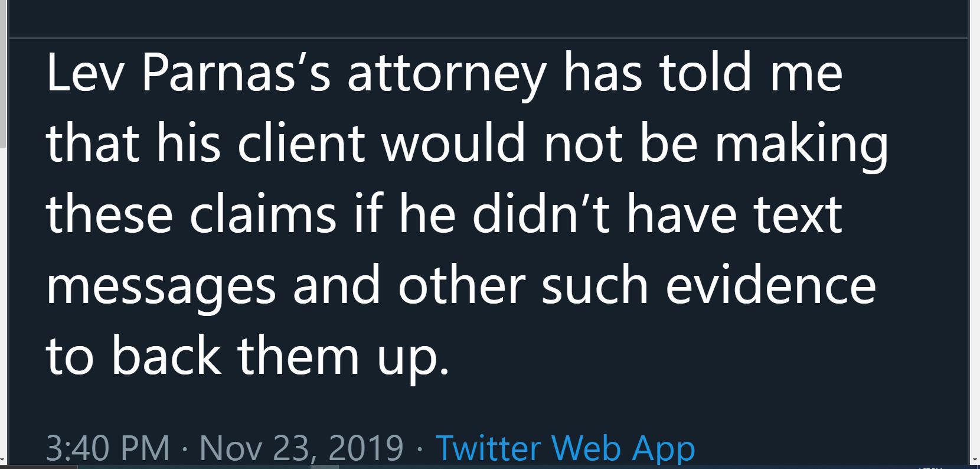Image resolution: width=980 pixels, height=469 pixels.
Task: Click the right vertical scrollbar track
Action: [x=975, y=227]
